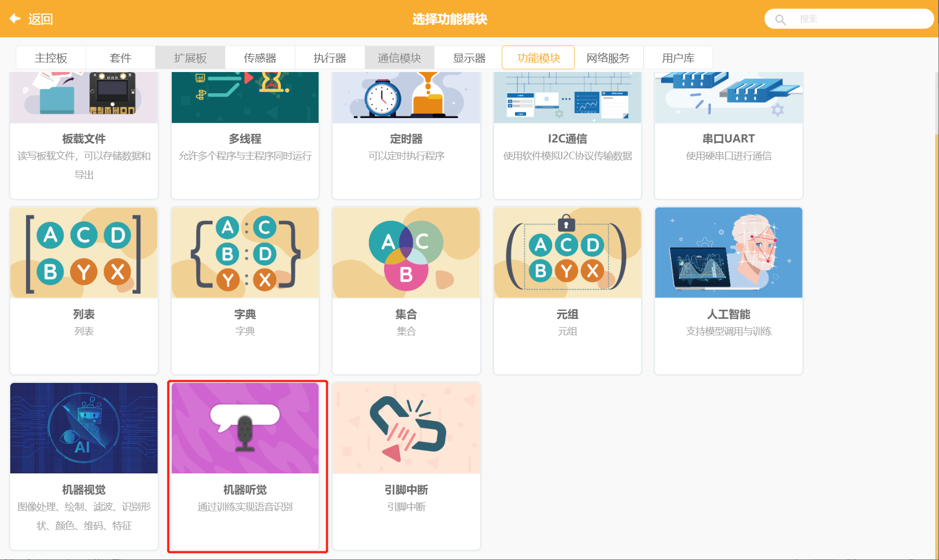
Task: Click the 多线程 module image
Action: click(245, 97)
